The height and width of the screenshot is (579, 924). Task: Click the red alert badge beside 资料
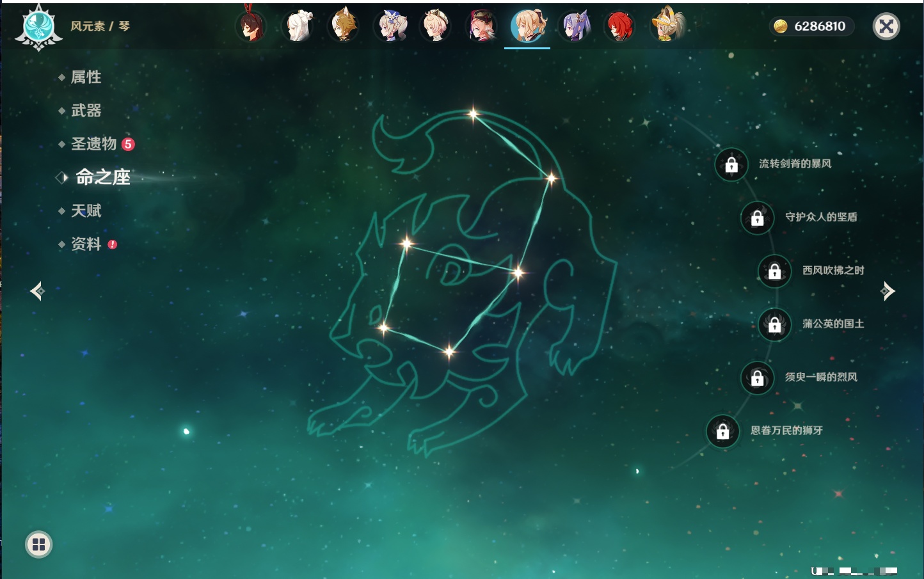[x=113, y=244]
